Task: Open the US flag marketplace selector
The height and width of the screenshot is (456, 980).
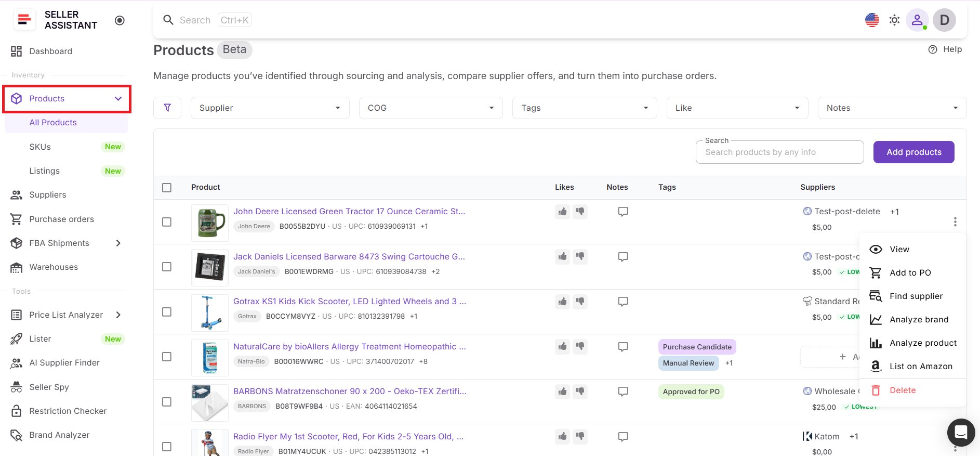Action: pos(872,20)
